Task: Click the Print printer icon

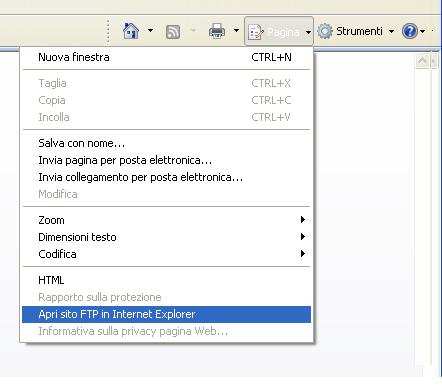Action: tap(217, 31)
